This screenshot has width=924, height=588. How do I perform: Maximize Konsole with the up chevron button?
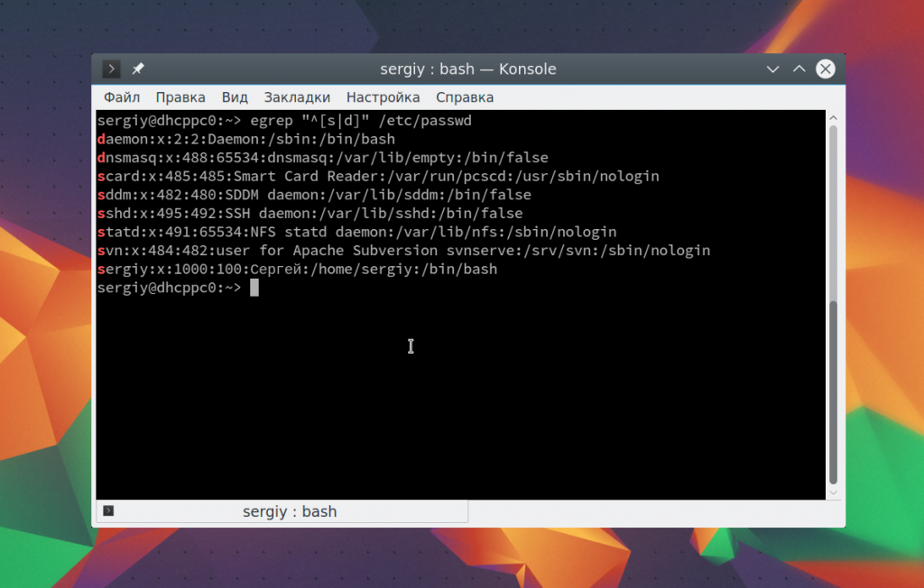[799, 69]
